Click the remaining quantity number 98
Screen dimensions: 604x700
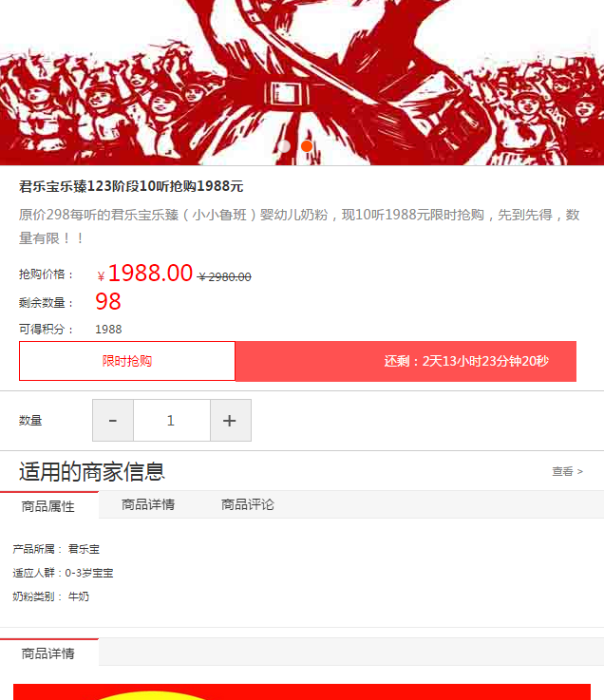pyautogui.click(x=108, y=302)
